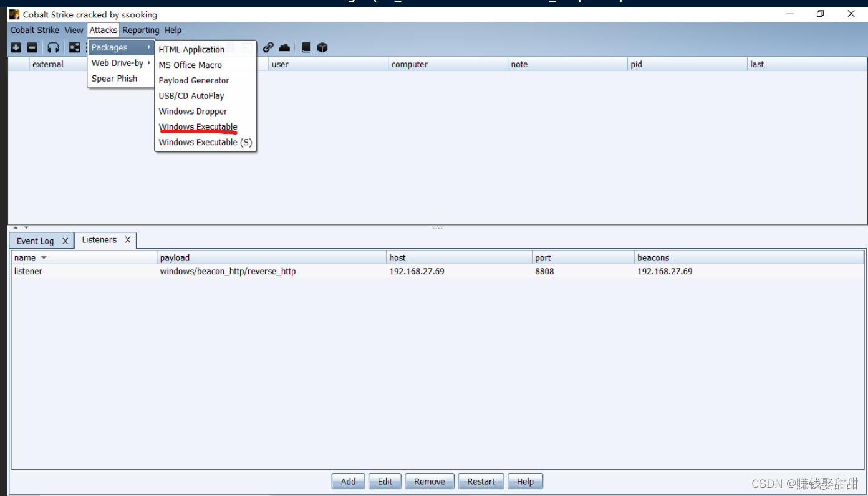This screenshot has height=496, width=868.
Task: Click the user column header
Action: 329,64
